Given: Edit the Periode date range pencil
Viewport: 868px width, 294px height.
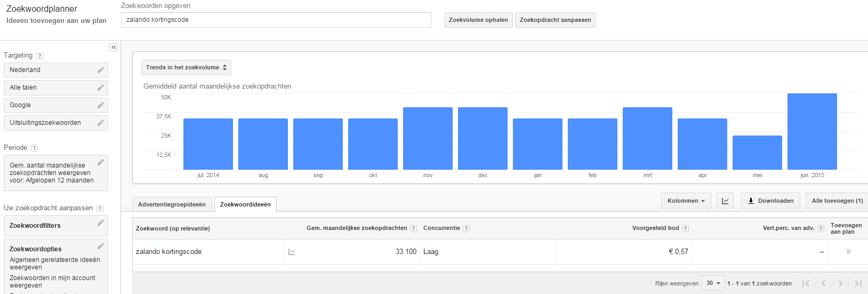Looking at the screenshot, I should (x=100, y=162).
